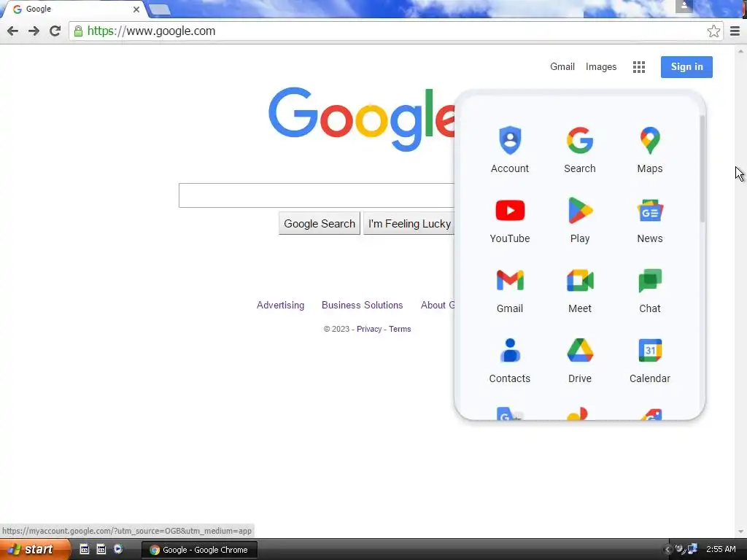Viewport: 747px width, 560px height.
Task: Open the Search app in the launcher
Action: 580,149
